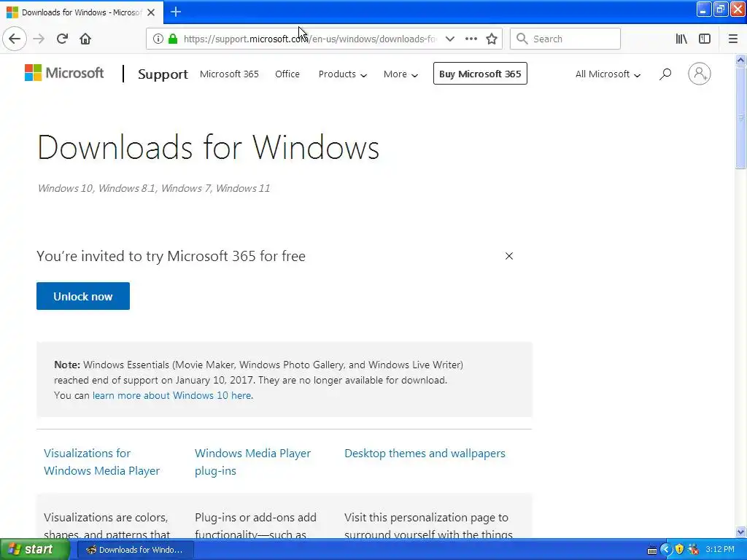Open Visualizations for Windows Media Player link
This screenshot has height=560, width=747.
point(101,462)
